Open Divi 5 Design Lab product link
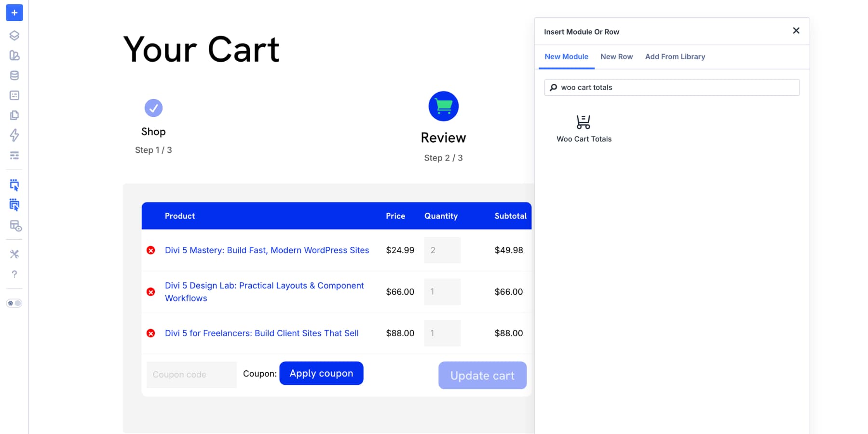 tap(264, 292)
